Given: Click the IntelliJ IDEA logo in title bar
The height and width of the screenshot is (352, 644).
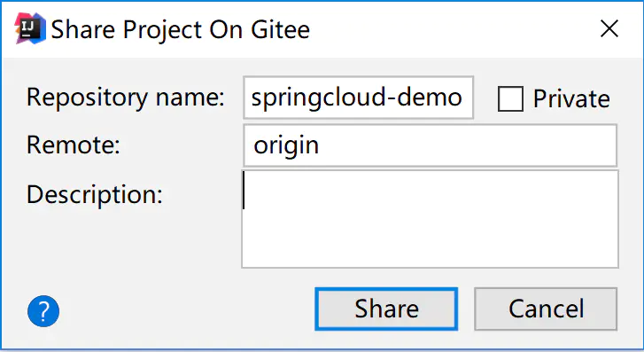Looking at the screenshot, I should click(30, 28).
